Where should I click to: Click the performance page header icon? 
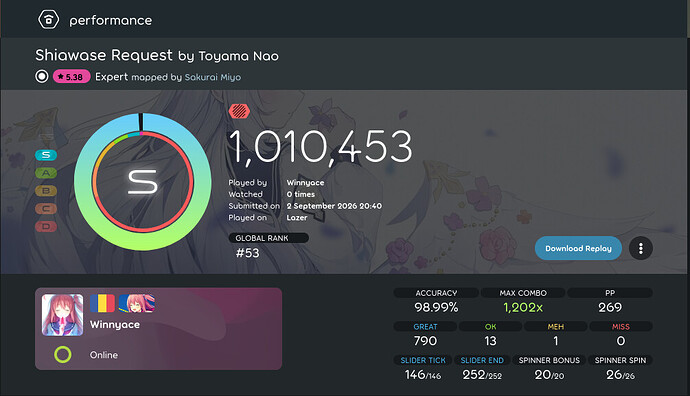[x=48, y=20]
